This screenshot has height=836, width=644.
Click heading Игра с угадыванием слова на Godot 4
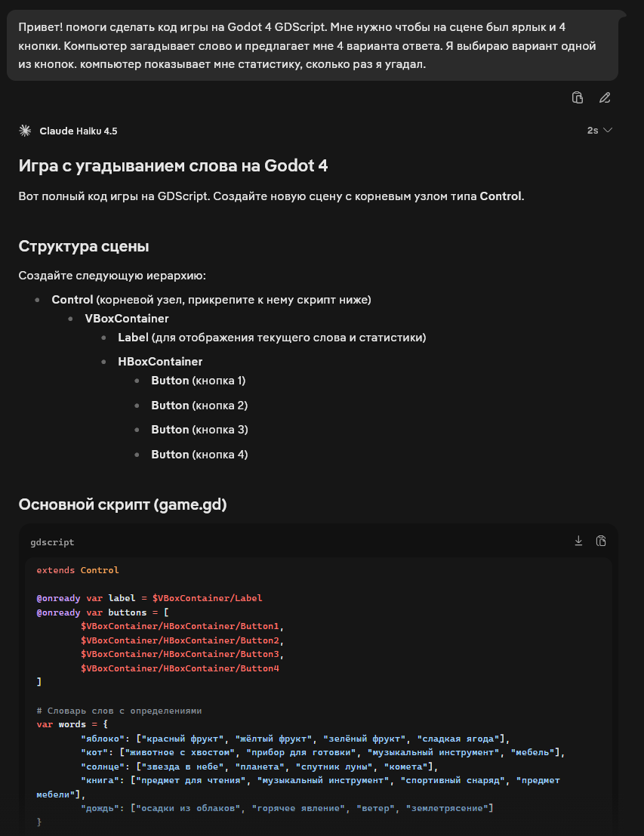(173, 166)
